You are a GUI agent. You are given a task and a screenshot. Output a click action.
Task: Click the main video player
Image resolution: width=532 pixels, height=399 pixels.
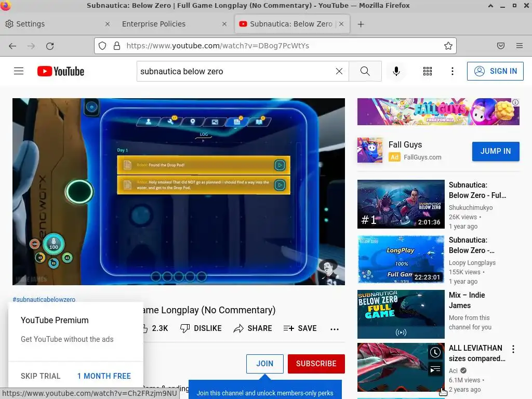pos(179,192)
